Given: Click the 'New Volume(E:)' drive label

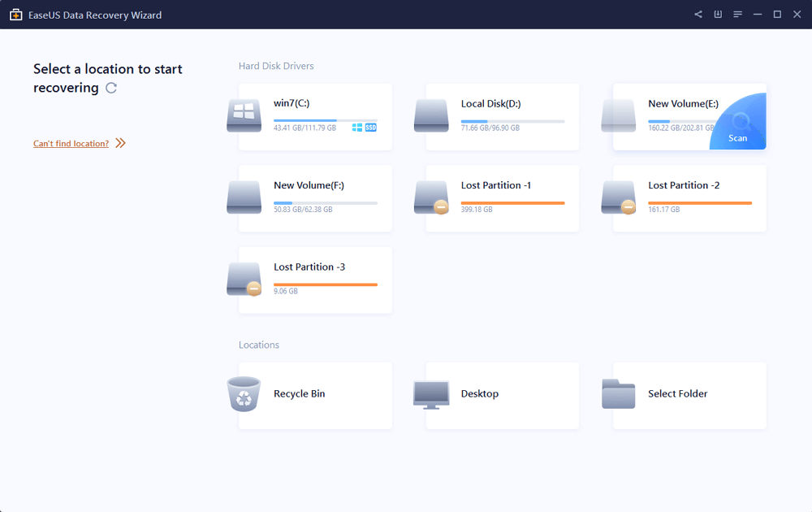Looking at the screenshot, I should (683, 104).
